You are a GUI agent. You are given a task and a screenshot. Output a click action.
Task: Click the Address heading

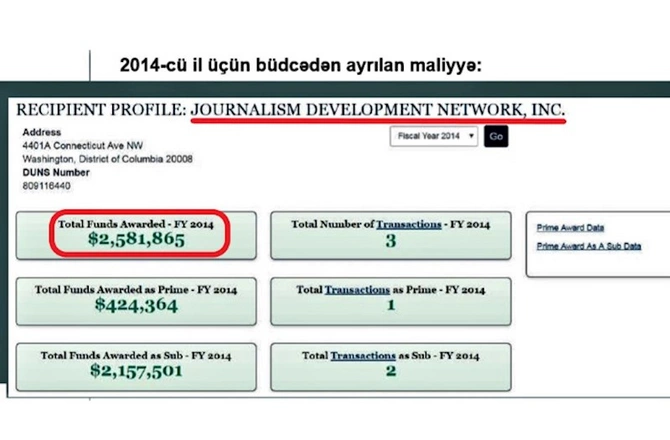(41, 132)
